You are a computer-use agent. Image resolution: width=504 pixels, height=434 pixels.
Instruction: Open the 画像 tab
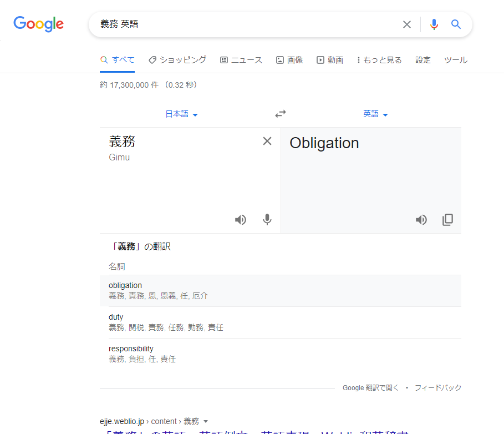pos(289,60)
